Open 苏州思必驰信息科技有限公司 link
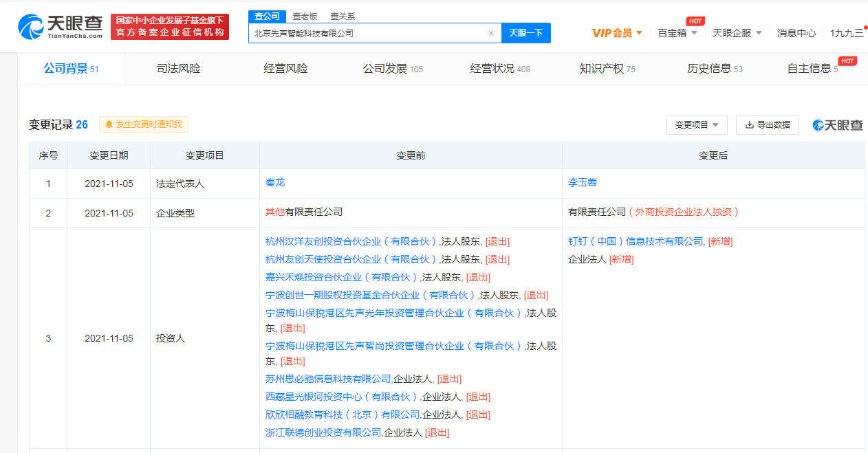The width and height of the screenshot is (868, 453). click(x=328, y=379)
